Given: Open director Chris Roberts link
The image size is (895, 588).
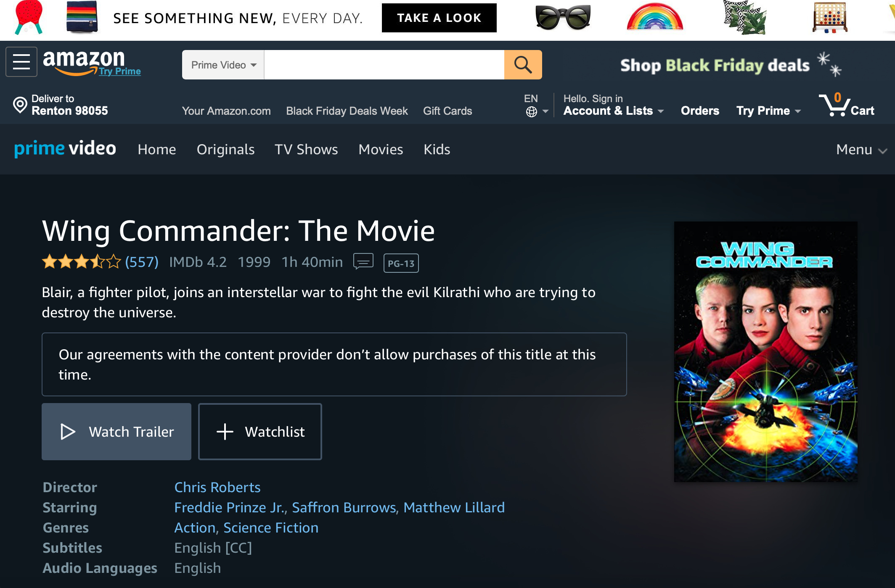Looking at the screenshot, I should pyautogui.click(x=217, y=488).
